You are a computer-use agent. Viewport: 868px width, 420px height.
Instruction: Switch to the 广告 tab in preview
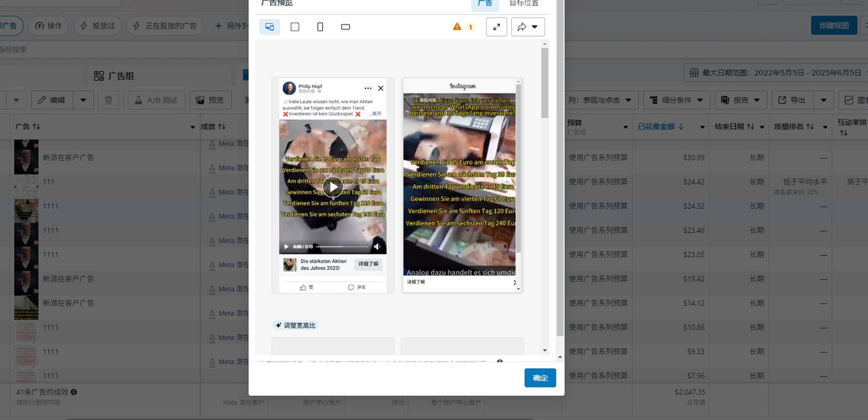click(x=485, y=3)
